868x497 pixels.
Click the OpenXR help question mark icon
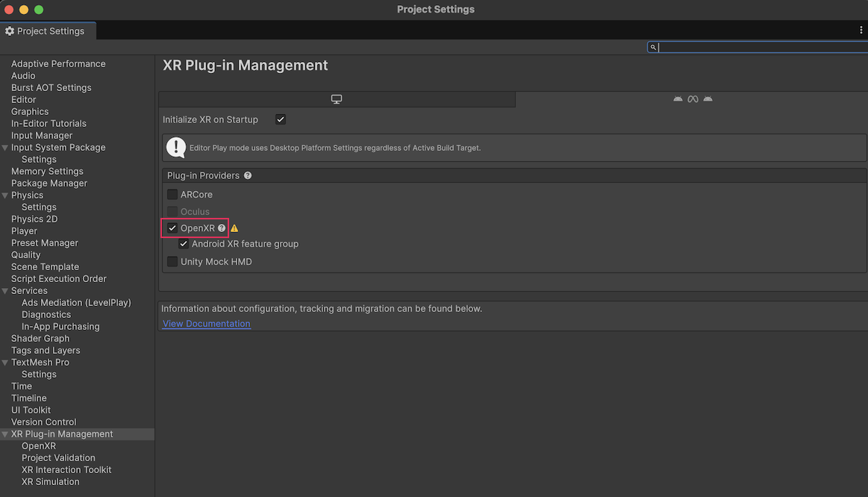tap(222, 228)
